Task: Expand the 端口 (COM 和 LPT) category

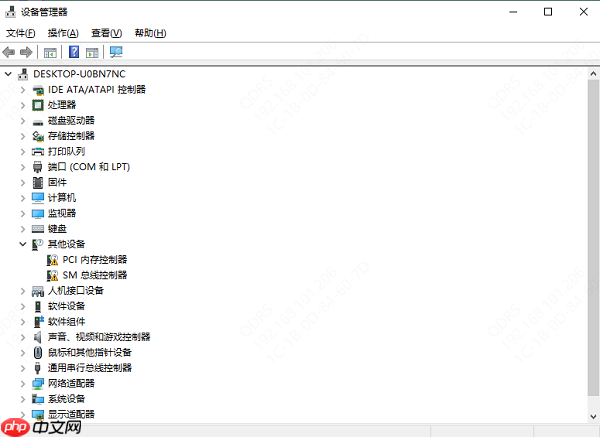Action: click(23, 167)
